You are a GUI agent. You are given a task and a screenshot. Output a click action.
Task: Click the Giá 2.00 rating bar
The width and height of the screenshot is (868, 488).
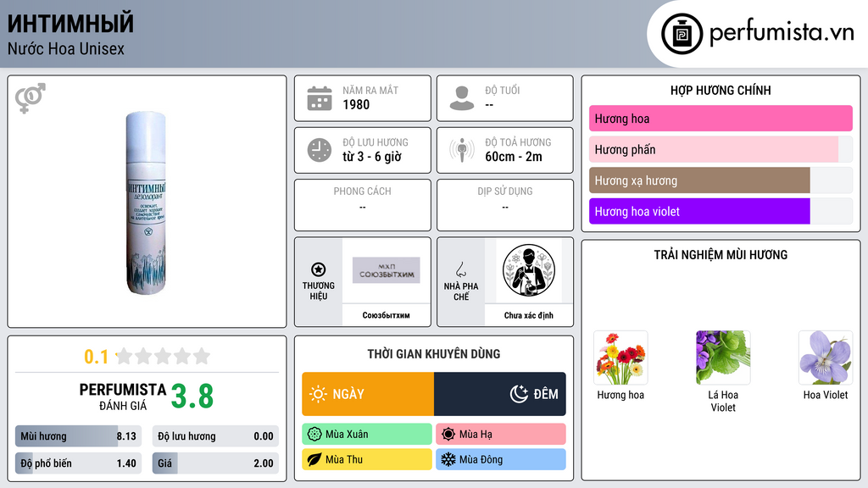(x=215, y=463)
